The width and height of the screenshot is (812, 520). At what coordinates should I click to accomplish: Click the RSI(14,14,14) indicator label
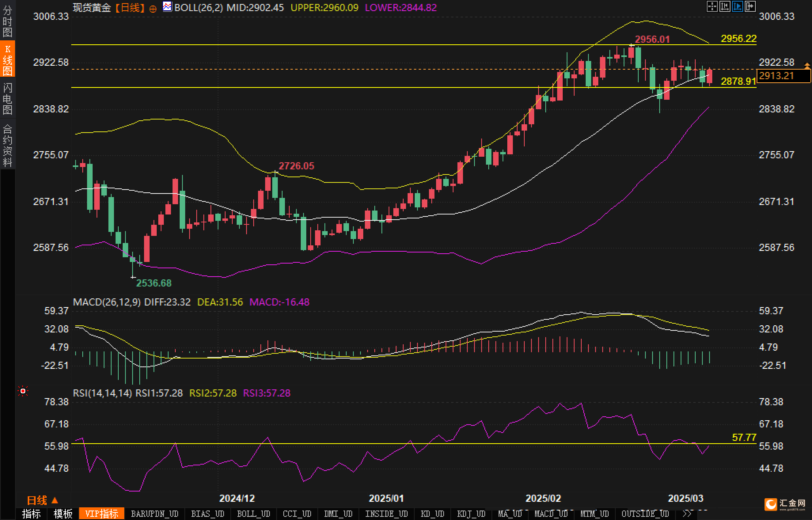click(102, 393)
